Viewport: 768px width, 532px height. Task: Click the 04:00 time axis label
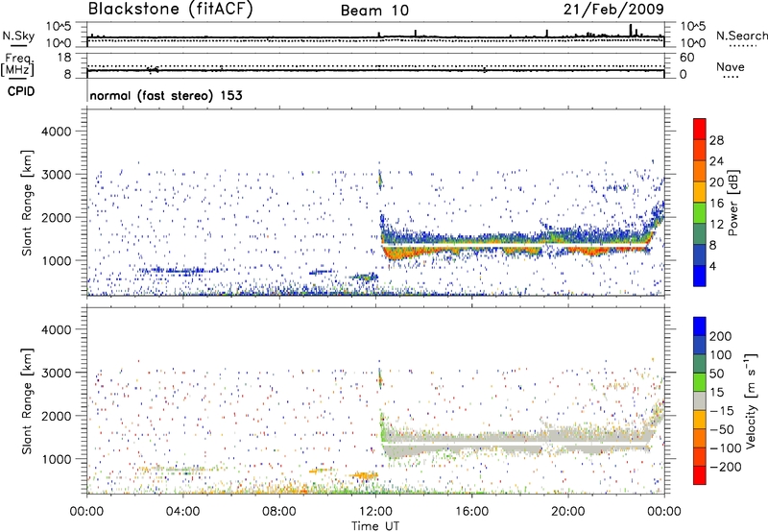pyautogui.click(x=182, y=512)
